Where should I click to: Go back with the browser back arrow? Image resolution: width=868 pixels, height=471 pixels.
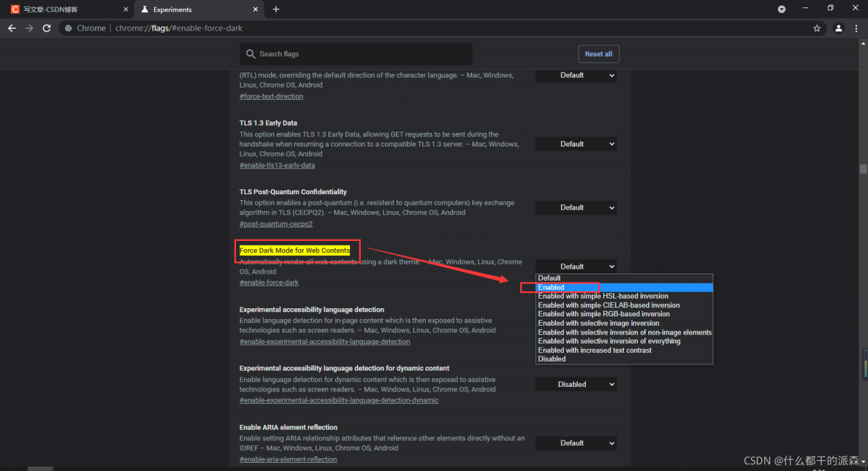click(12, 29)
